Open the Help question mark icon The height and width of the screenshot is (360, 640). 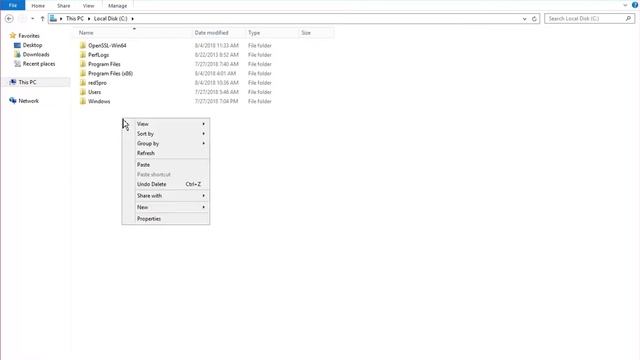(x=635, y=5)
